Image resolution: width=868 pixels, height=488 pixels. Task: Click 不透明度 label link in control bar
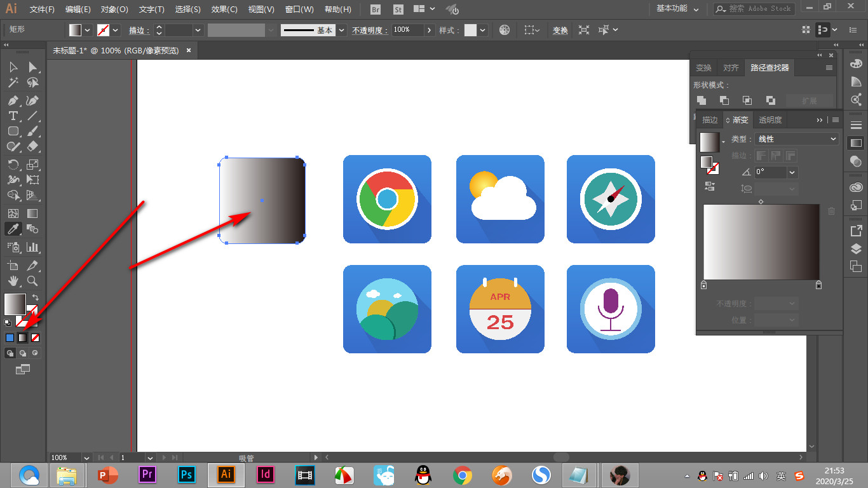click(369, 30)
